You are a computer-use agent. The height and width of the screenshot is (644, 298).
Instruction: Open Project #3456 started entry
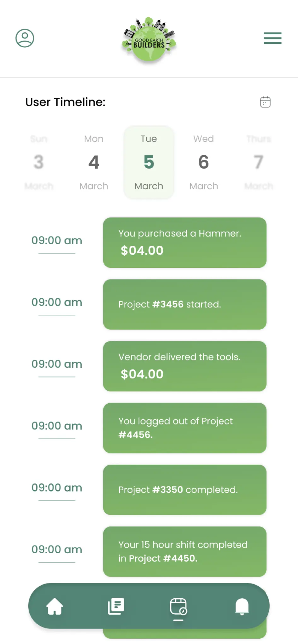[184, 304]
